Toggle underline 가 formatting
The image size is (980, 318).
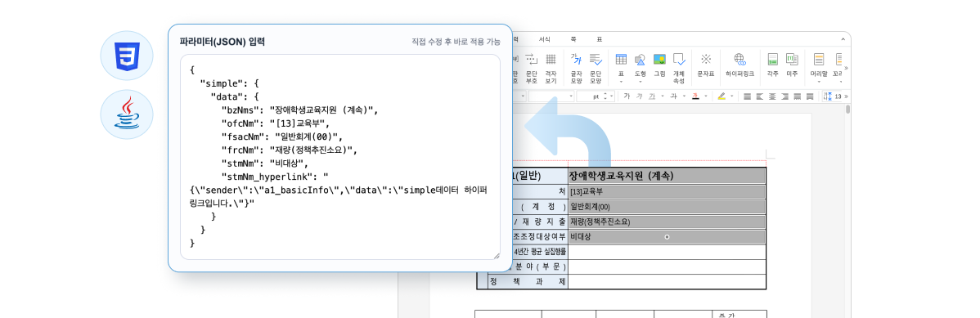[652, 96]
